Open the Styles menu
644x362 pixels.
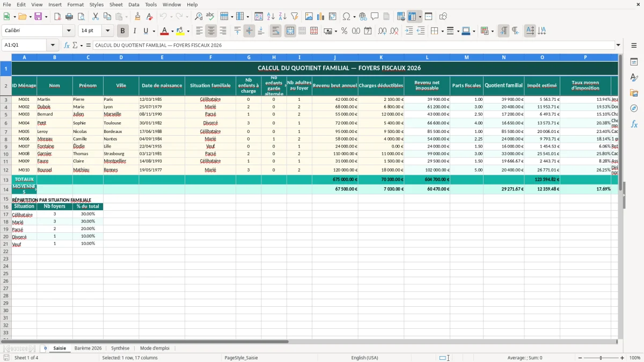tap(97, 4)
